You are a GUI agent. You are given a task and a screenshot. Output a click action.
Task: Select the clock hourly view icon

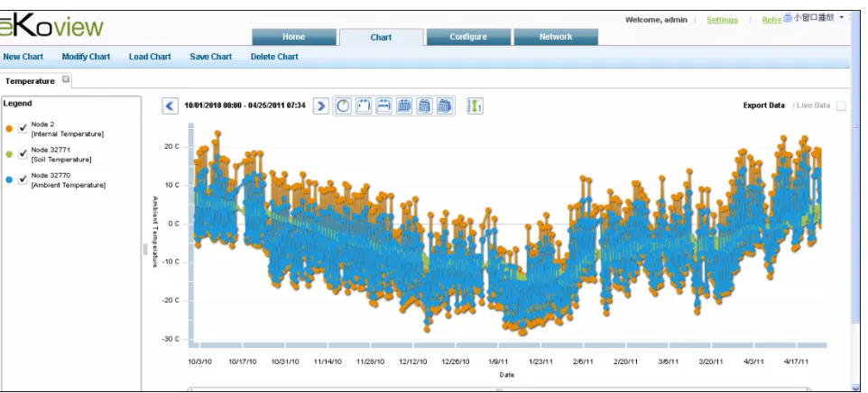(x=343, y=105)
